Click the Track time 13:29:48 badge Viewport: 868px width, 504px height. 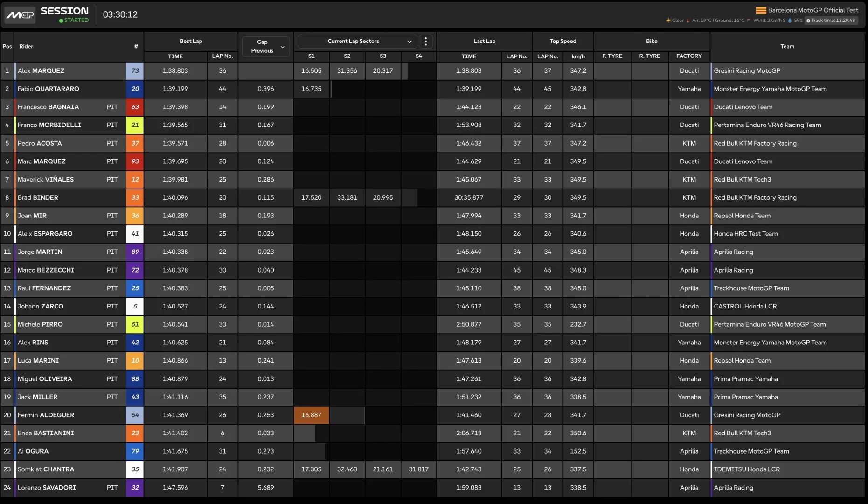(x=833, y=21)
